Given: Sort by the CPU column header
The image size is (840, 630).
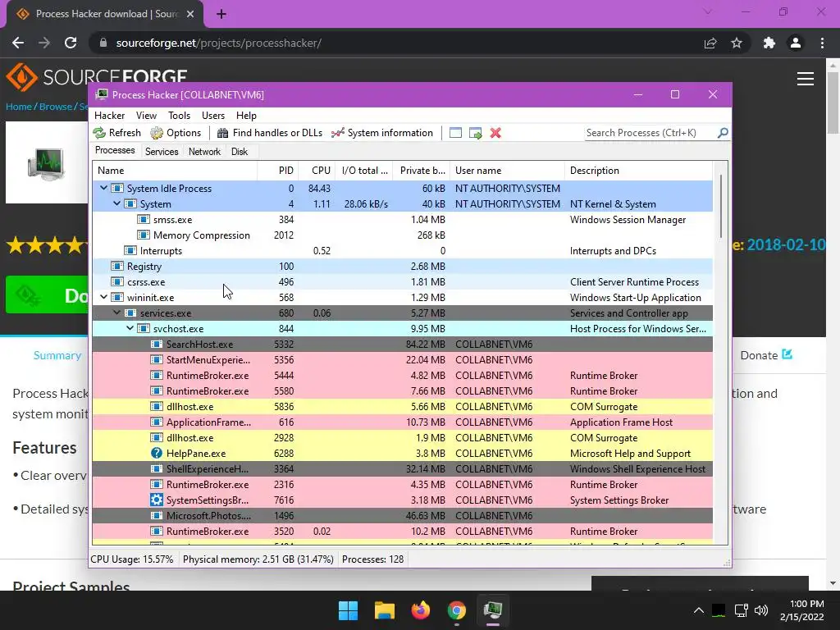Looking at the screenshot, I should point(317,171).
